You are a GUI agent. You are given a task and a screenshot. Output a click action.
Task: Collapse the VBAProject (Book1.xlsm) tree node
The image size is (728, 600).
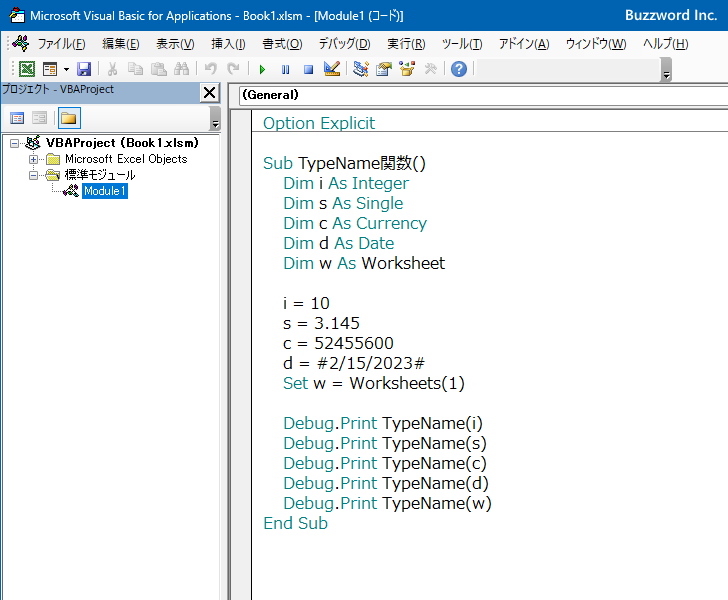coord(14,143)
